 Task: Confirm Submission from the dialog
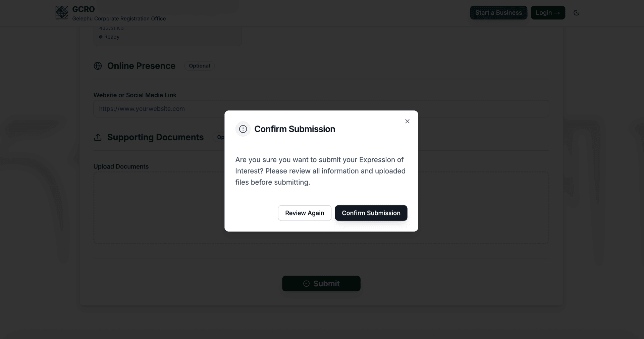coord(371,213)
